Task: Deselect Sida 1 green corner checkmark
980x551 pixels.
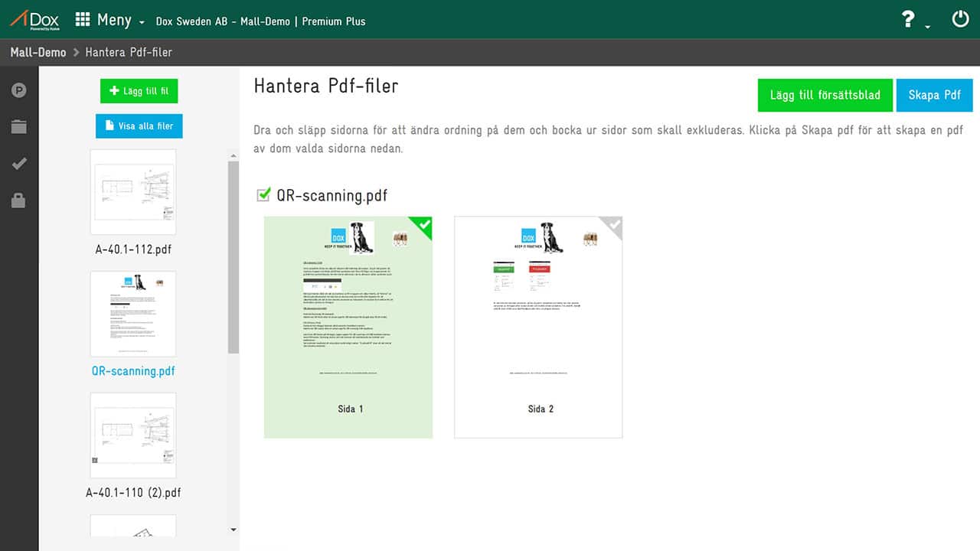Action: pos(423,225)
